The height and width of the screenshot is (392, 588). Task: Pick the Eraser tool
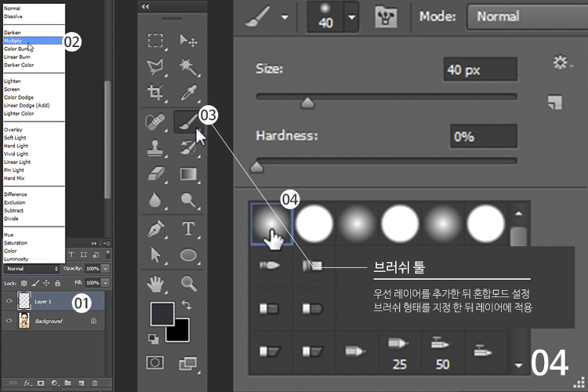coord(156,174)
